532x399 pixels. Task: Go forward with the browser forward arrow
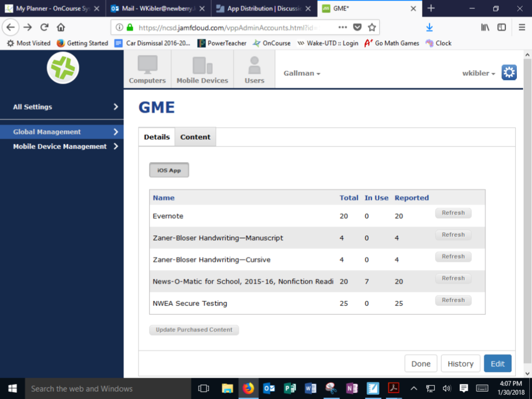(x=28, y=27)
